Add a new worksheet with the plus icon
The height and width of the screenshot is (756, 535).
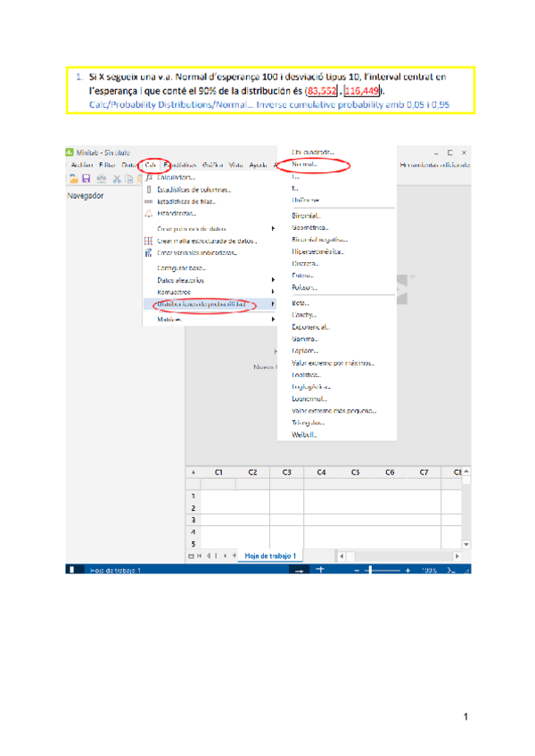[x=235, y=556]
